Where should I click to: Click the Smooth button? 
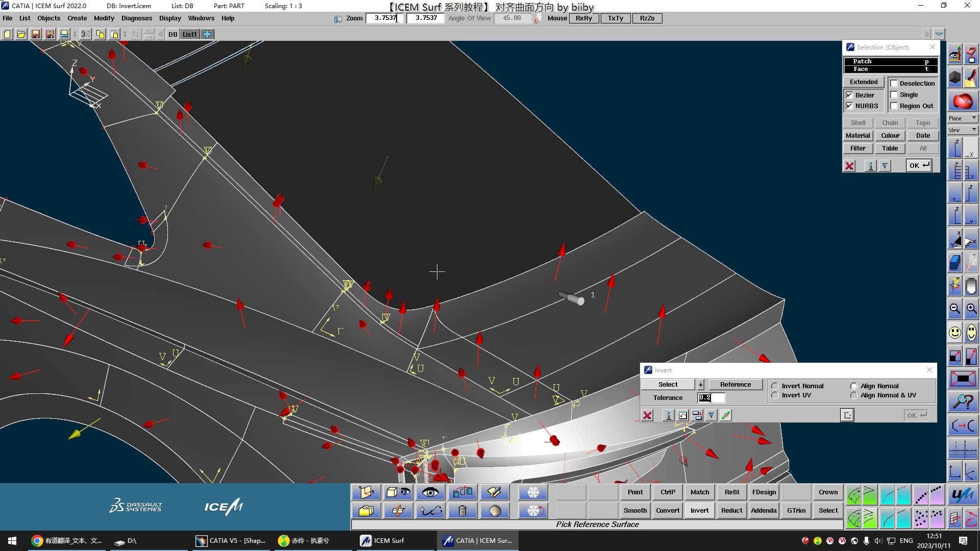pyautogui.click(x=635, y=511)
